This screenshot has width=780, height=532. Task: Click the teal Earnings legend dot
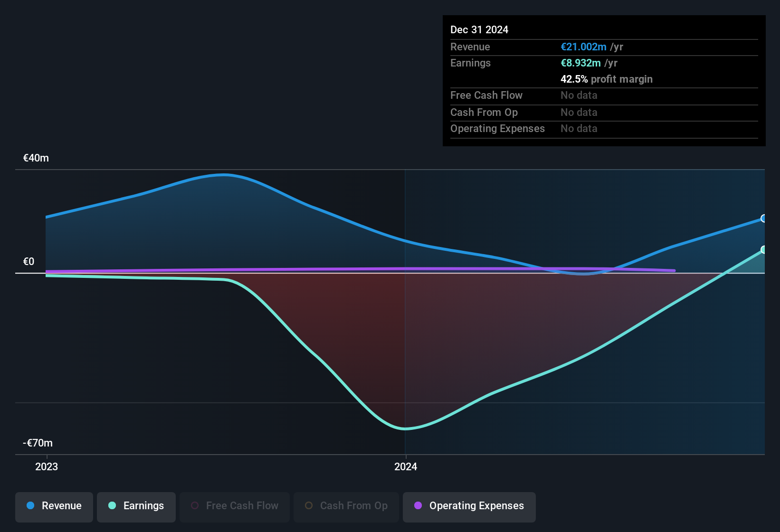coord(112,505)
